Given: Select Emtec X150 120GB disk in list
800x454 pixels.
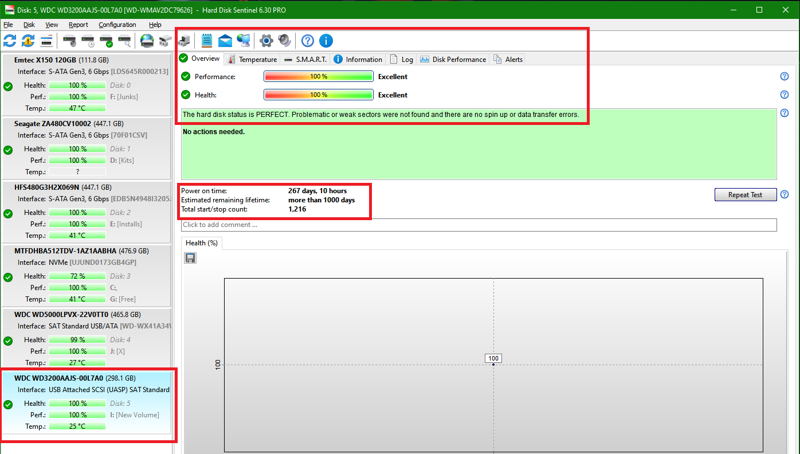Looking at the screenshot, I should (86, 84).
